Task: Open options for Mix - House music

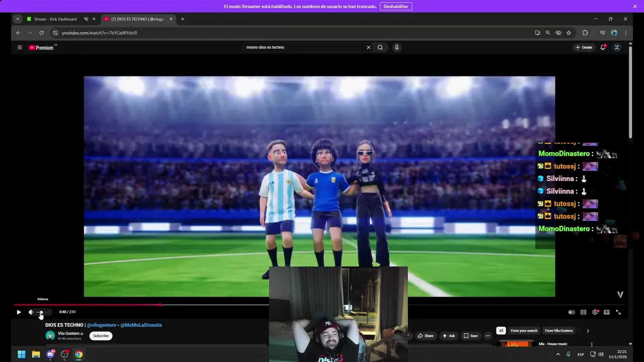Action: click(592, 344)
